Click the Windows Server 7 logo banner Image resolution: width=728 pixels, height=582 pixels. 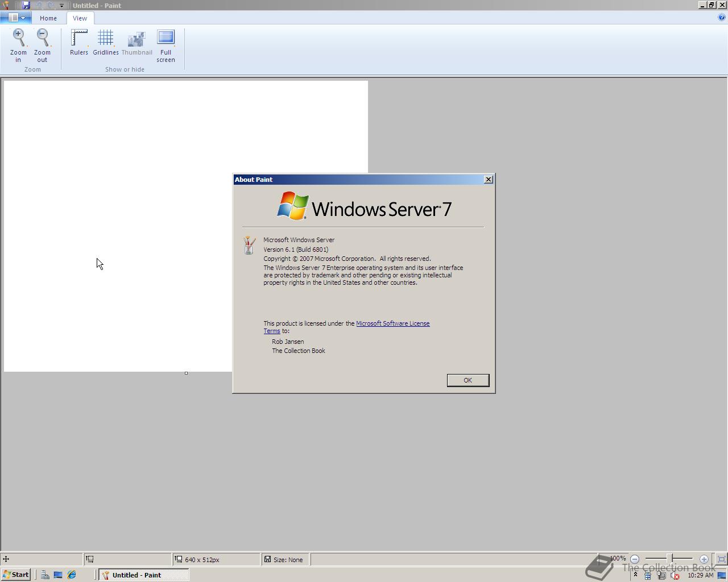364,206
